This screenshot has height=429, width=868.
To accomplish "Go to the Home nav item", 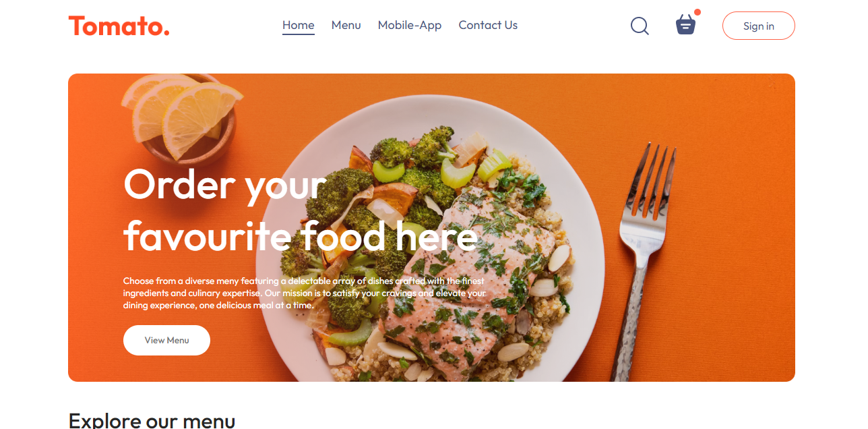I will click(x=299, y=25).
